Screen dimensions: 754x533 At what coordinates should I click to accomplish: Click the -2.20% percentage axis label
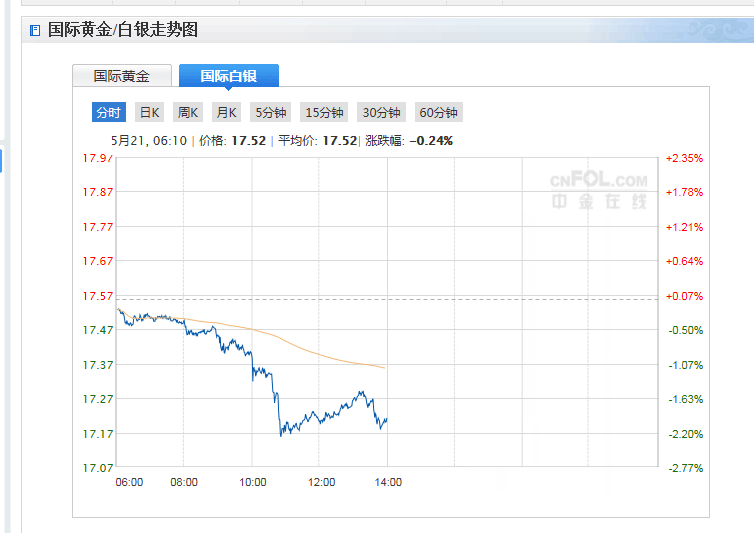(x=684, y=434)
